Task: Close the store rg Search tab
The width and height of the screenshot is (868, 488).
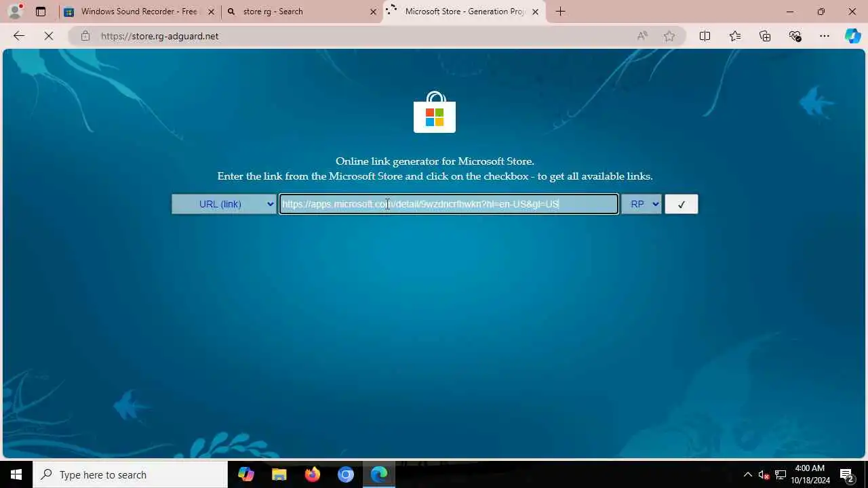Action: click(x=373, y=12)
